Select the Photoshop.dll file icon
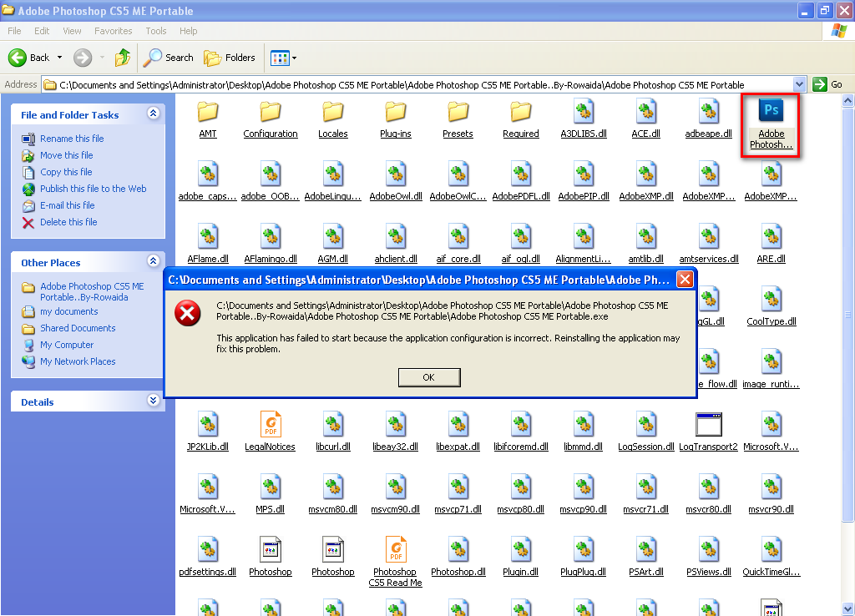The image size is (855, 616). point(458,550)
